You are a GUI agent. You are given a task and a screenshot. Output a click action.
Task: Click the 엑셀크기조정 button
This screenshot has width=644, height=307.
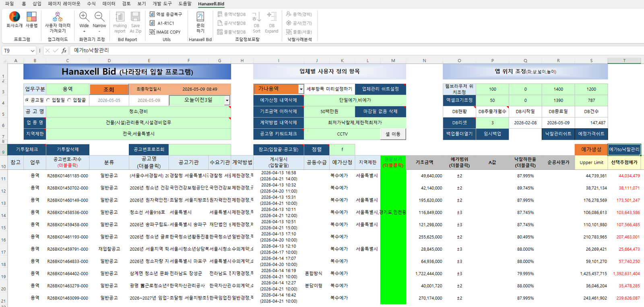[459, 100]
